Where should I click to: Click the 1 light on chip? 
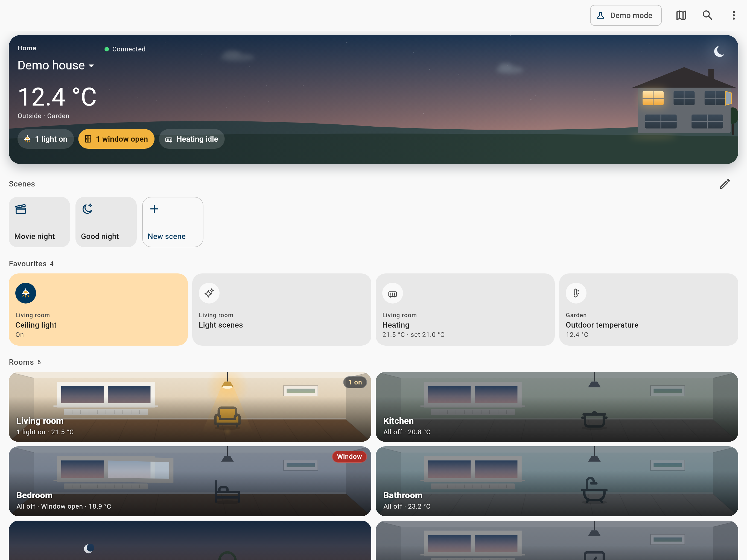pyautogui.click(x=46, y=139)
